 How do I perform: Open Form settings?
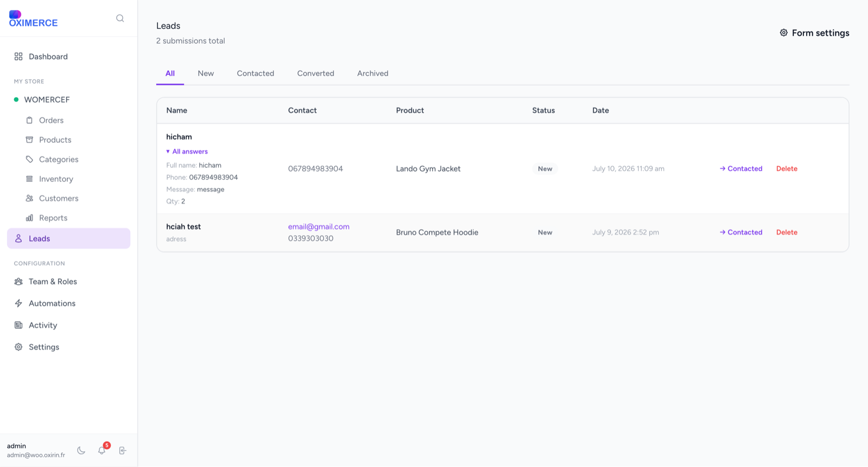tap(814, 33)
